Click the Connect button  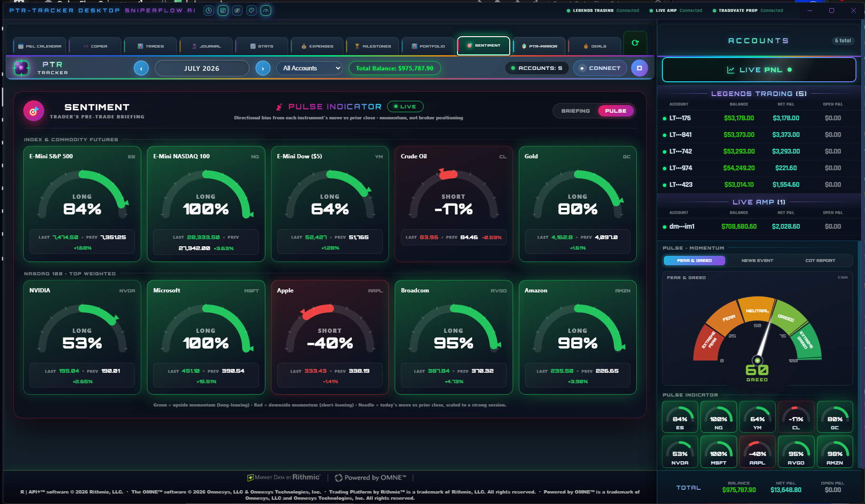tap(600, 68)
